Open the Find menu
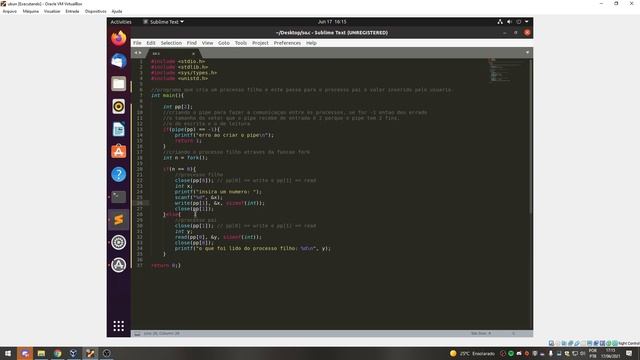The image size is (640, 360). click(x=191, y=43)
